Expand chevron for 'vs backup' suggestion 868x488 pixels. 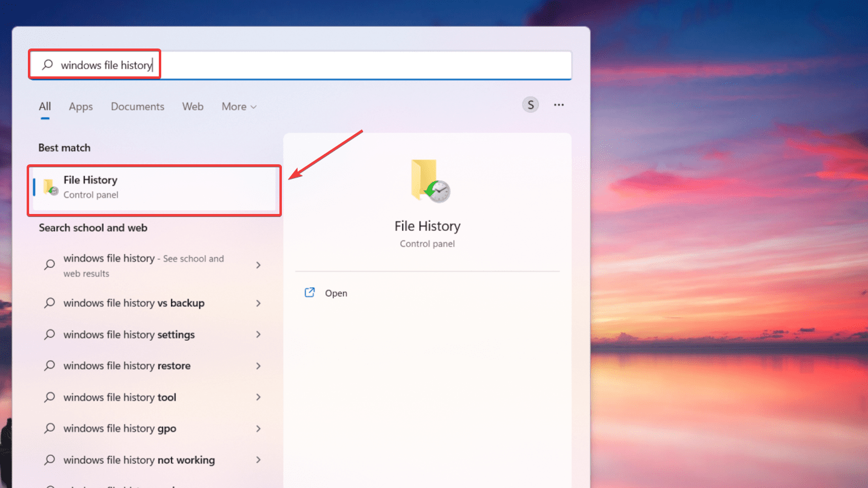tap(258, 303)
